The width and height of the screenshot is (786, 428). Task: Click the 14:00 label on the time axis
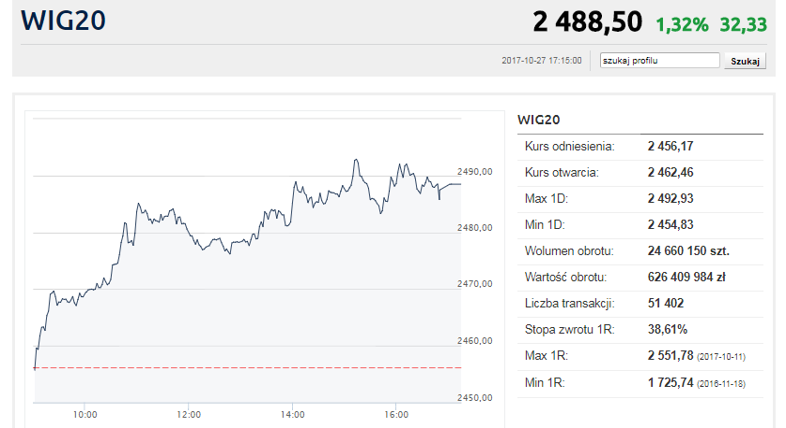292,413
